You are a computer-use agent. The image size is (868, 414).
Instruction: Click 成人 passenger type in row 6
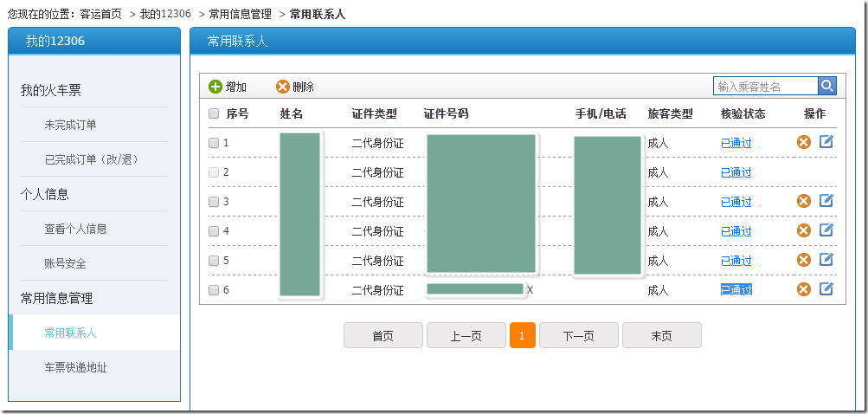tap(659, 290)
